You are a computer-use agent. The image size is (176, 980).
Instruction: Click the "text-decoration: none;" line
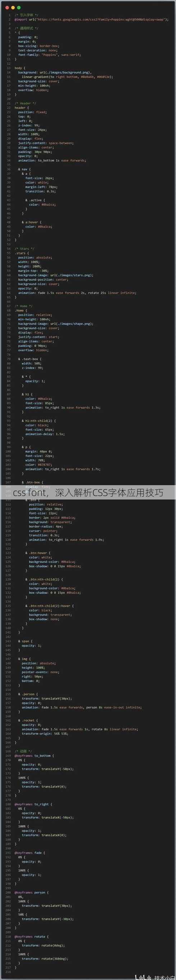click(38, 50)
